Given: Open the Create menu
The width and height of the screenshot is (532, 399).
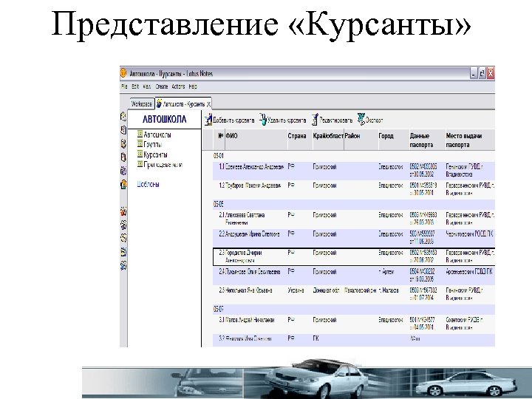Looking at the screenshot, I should 162,86.
